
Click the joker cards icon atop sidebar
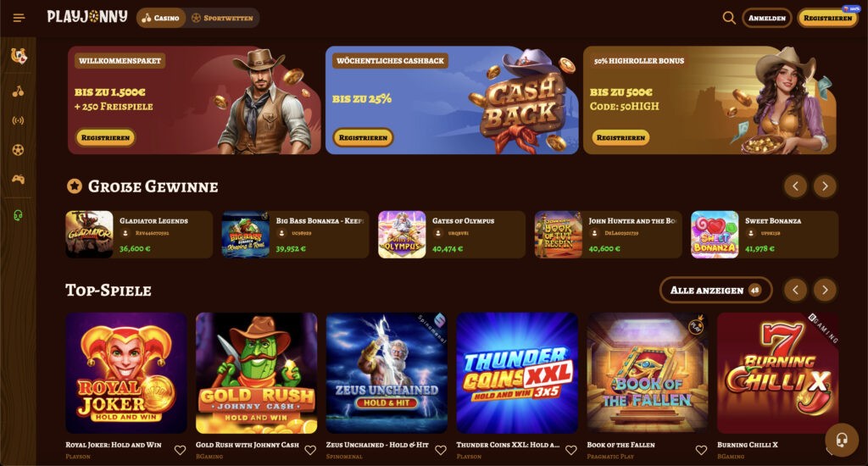(x=19, y=55)
